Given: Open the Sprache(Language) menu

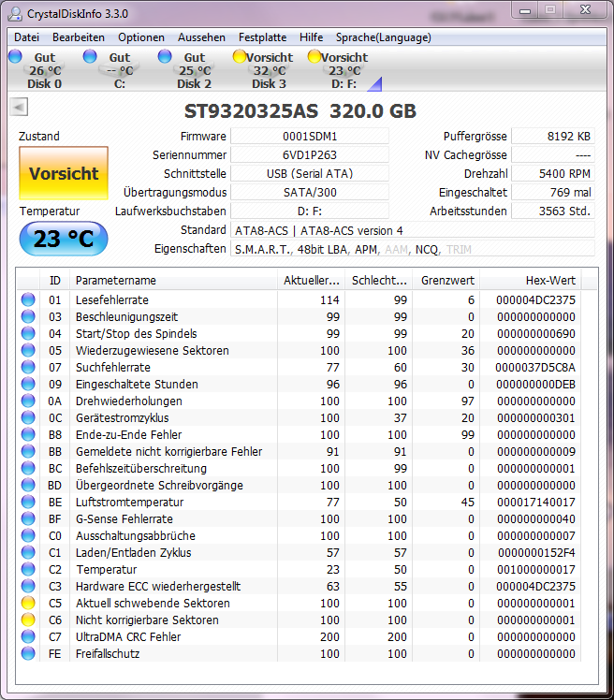Looking at the screenshot, I should pyautogui.click(x=384, y=37).
